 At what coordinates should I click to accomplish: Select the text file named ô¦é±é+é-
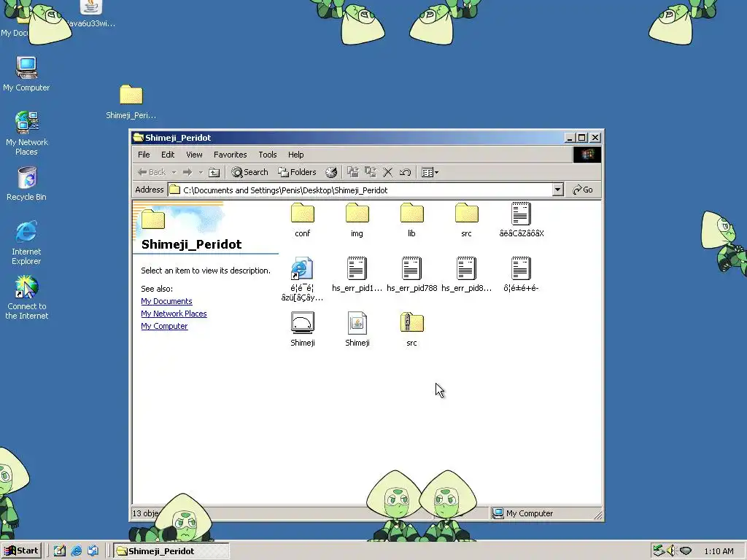(521, 274)
